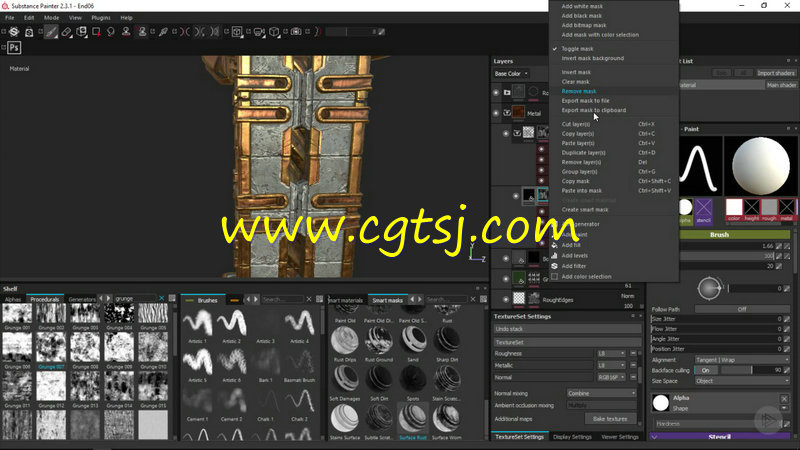Click the camera screenshot icon in toolbar

(x=296, y=32)
